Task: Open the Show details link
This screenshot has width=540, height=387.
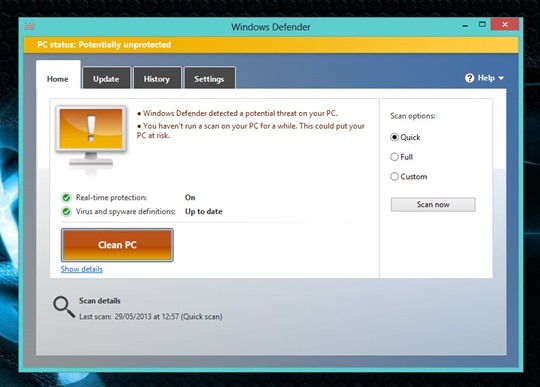Action: tap(82, 269)
